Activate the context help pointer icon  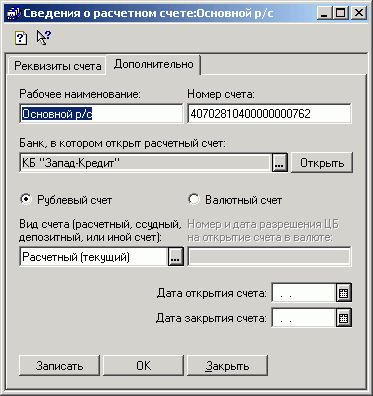click(x=44, y=37)
